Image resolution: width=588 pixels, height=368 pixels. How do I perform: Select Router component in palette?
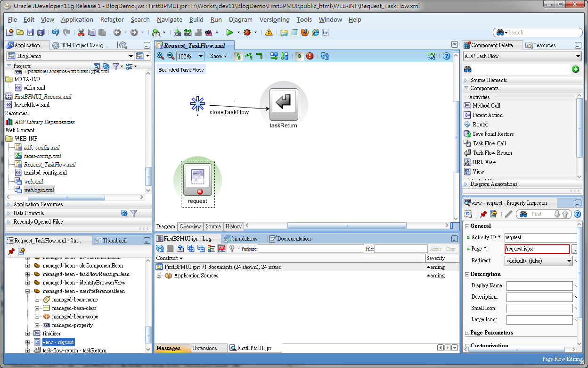[480, 125]
